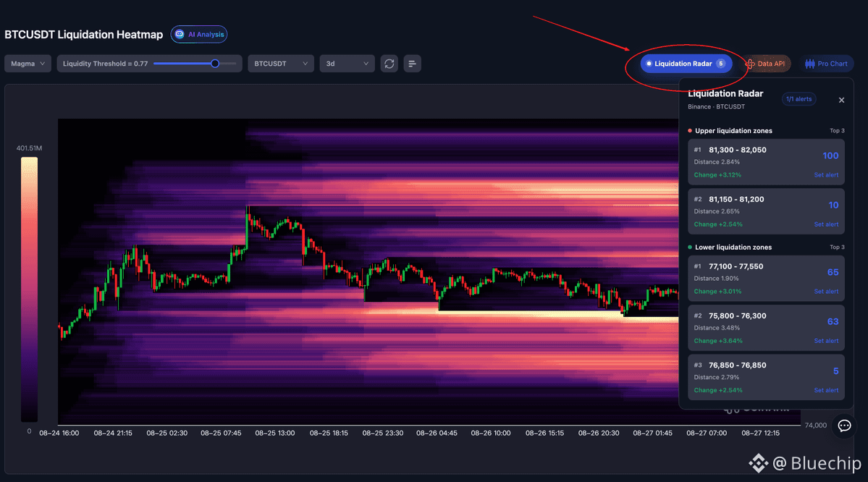This screenshot has width=868, height=482.
Task: Click the 08-24 16:00 time axis label
Action: pyautogui.click(x=59, y=434)
